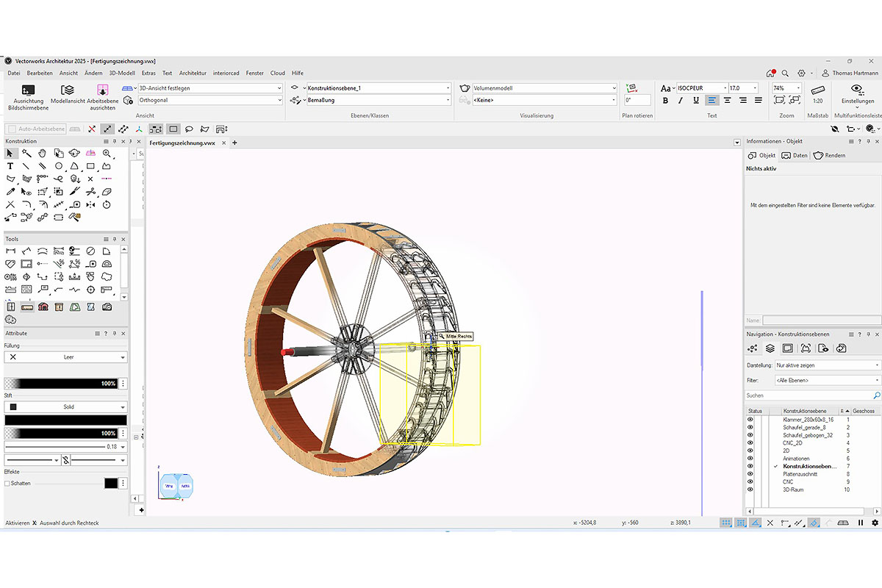The image size is (882, 588).
Task: Choose the zoom magnifier tool
Action: pos(107,154)
